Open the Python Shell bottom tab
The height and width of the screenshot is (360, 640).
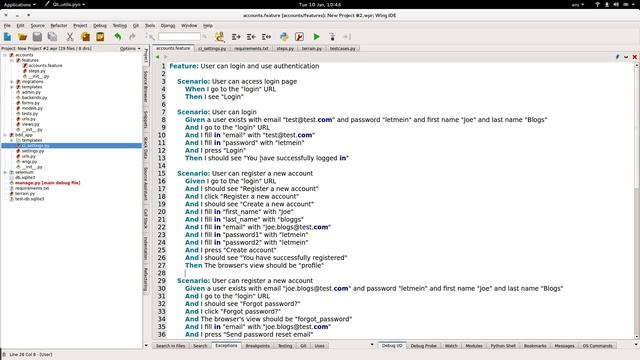(x=503, y=346)
